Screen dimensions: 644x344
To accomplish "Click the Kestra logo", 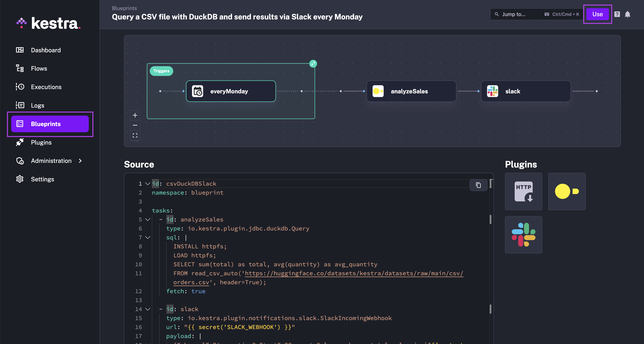I will (48, 23).
